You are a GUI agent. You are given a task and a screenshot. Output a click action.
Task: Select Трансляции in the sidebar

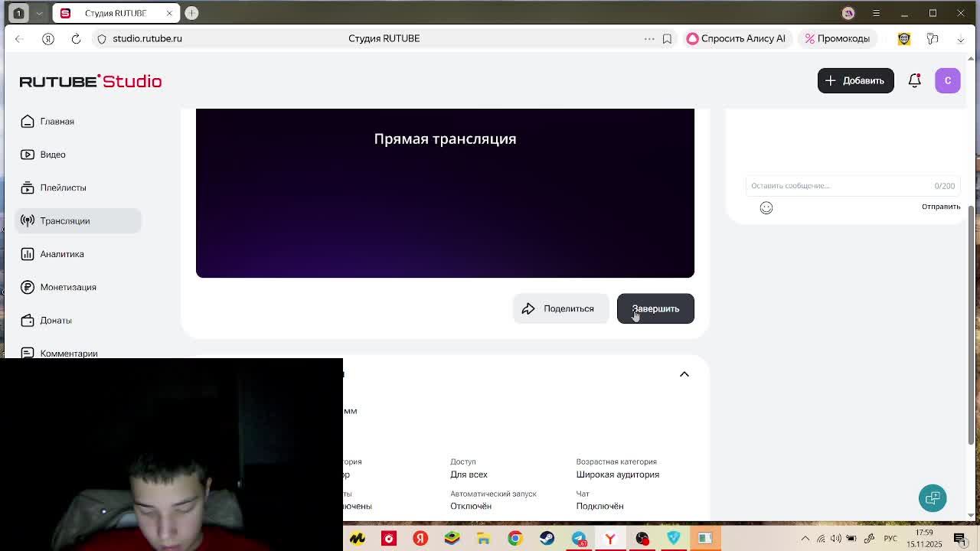78,220
